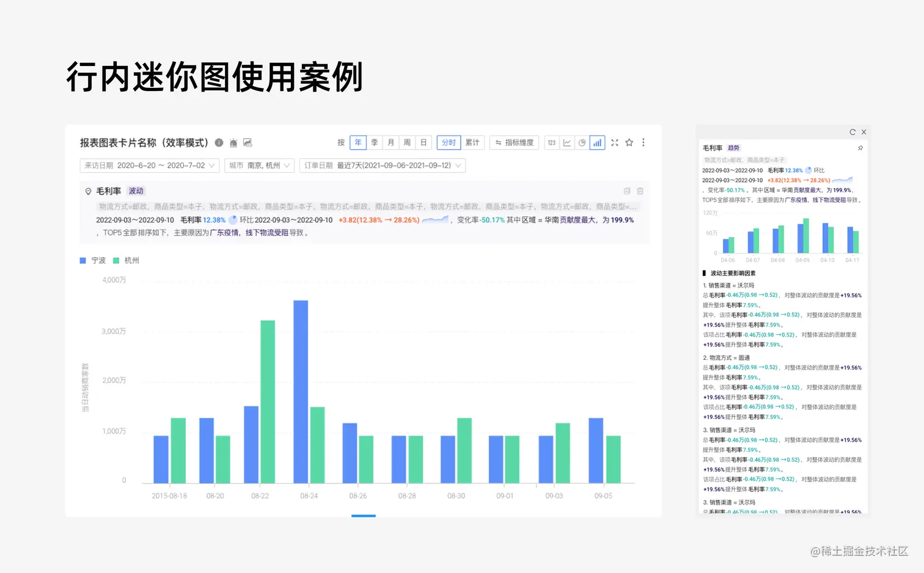Screen dimensions: 924x573
Task: Click 12.38% value in main card
Action: pyautogui.click(x=214, y=220)
